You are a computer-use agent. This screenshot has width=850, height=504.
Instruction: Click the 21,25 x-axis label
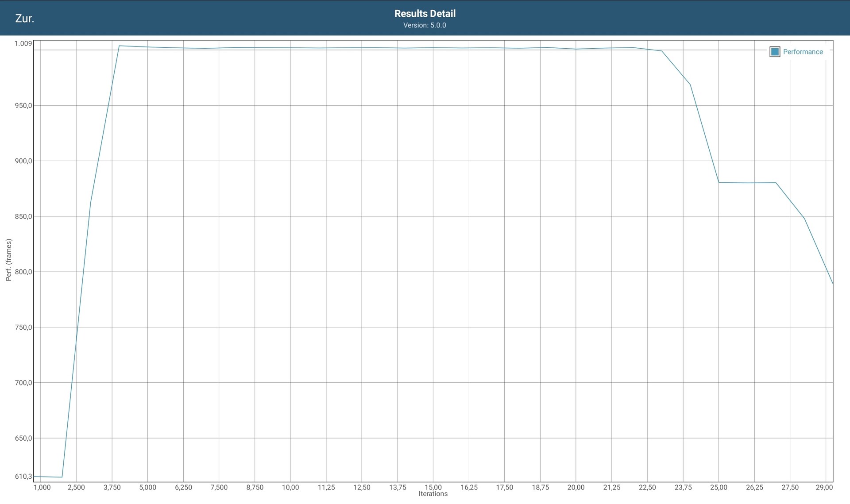[612, 487]
